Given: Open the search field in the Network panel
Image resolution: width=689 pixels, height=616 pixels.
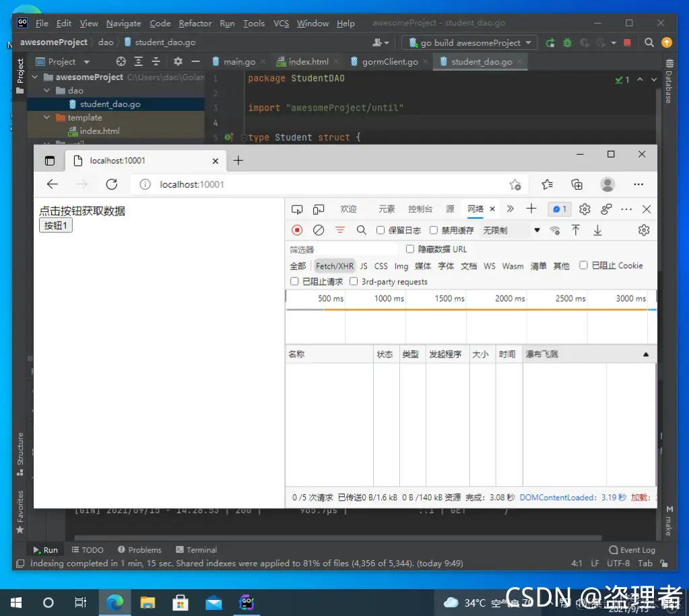Looking at the screenshot, I should [361, 230].
